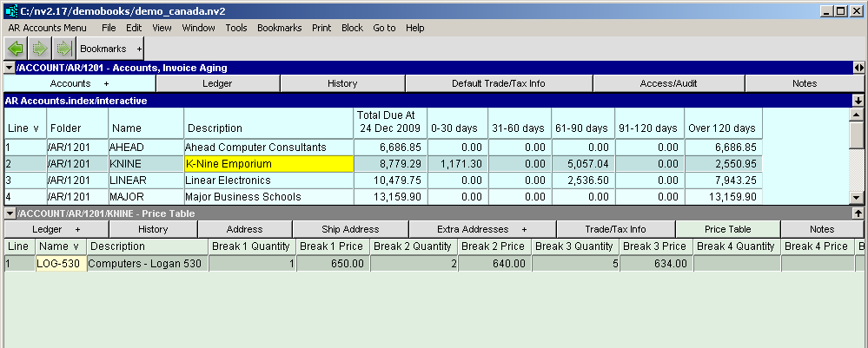
Task: Sort by the Line column header
Action: click(23, 128)
